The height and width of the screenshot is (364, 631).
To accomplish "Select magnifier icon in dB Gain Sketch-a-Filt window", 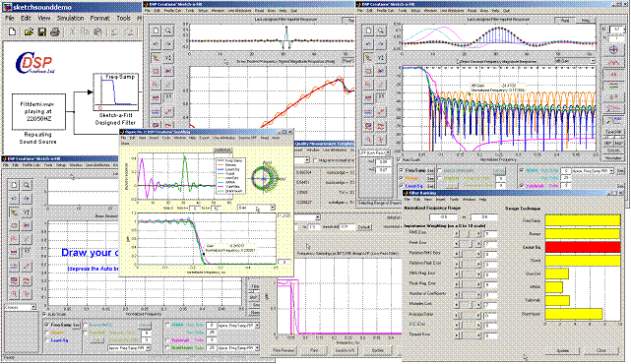I will point(381,30).
